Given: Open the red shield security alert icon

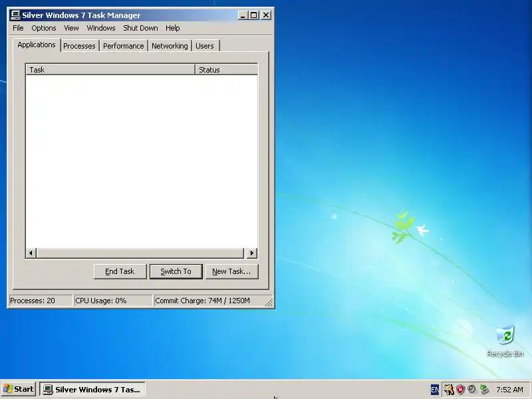Looking at the screenshot, I should pos(460,390).
